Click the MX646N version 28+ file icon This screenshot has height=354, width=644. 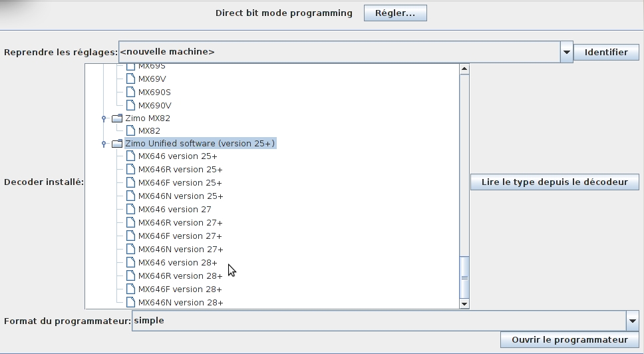pos(130,302)
